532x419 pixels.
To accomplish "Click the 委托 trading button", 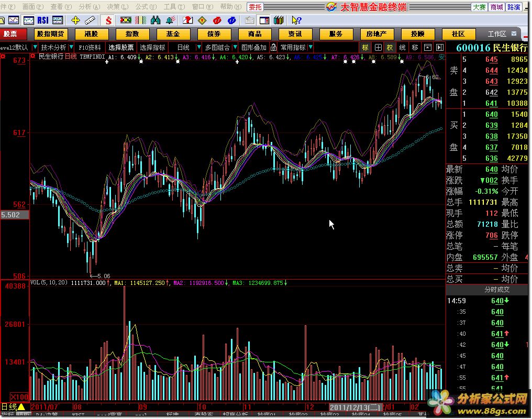I will pos(255,7).
